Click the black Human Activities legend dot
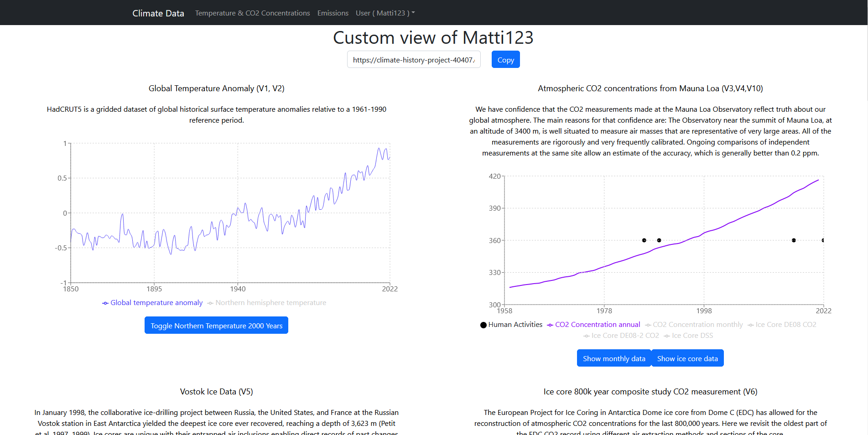 tap(483, 325)
